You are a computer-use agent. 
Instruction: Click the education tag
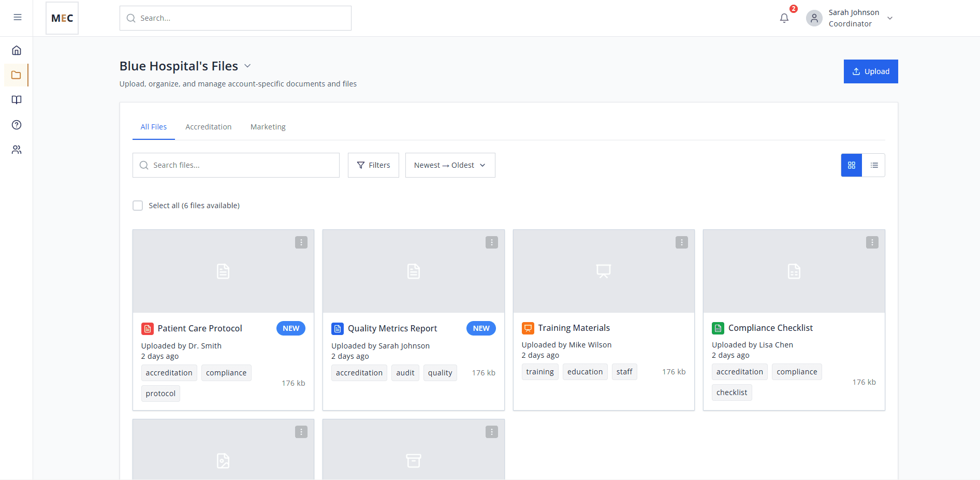click(585, 372)
